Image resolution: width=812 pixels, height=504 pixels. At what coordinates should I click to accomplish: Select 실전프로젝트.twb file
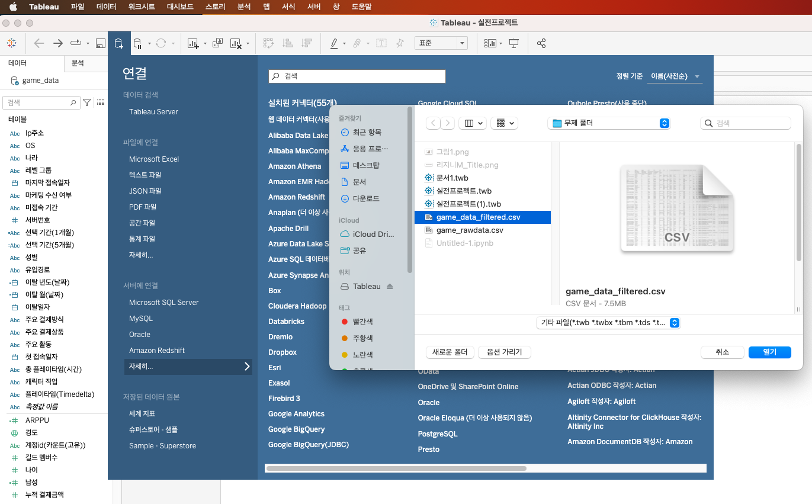[x=464, y=191]
